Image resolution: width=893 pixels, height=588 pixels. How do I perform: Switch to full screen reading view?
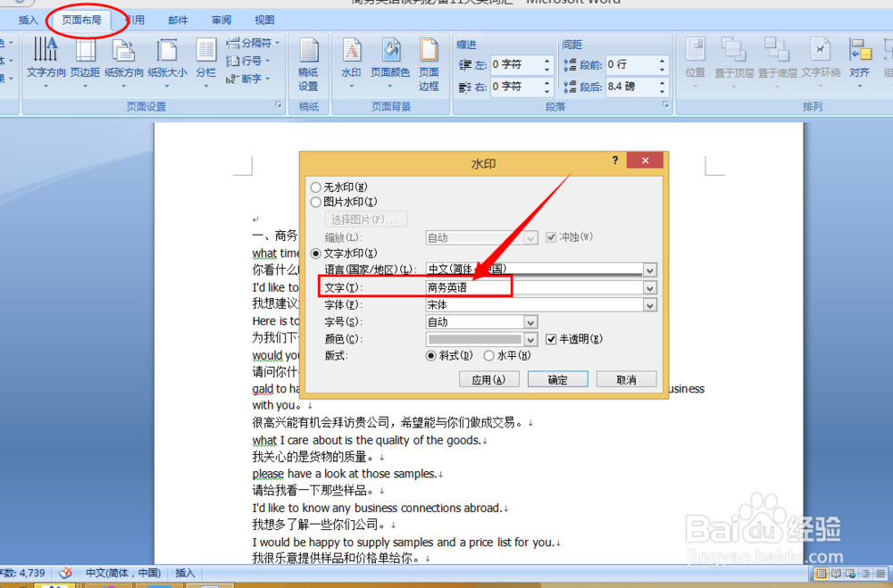pos(836,573)
